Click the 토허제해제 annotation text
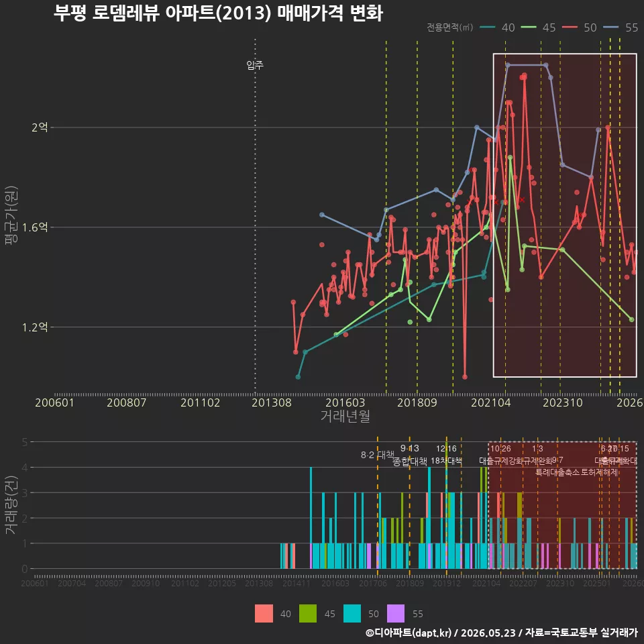 [x=600, y=472]
